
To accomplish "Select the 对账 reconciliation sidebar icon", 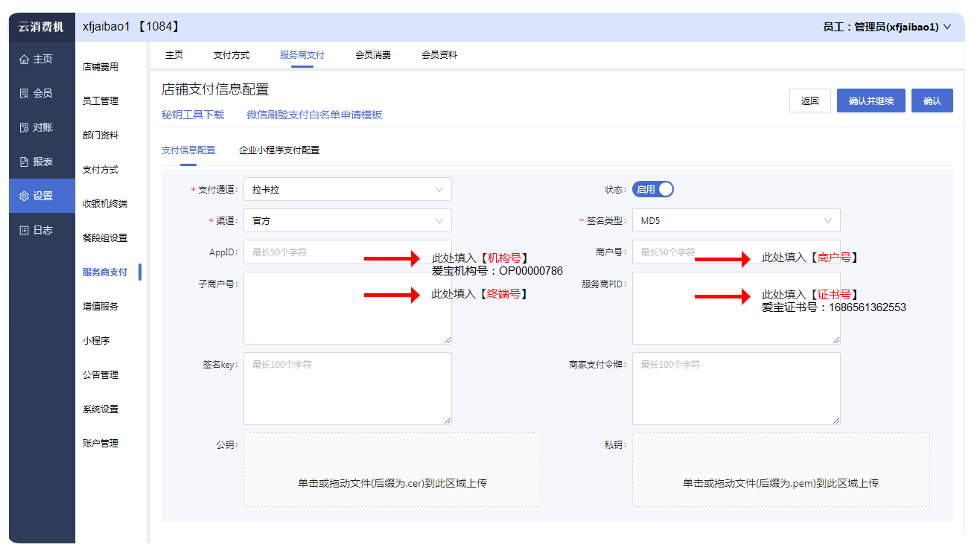I will pyautogui.click(x=25, y=128).
